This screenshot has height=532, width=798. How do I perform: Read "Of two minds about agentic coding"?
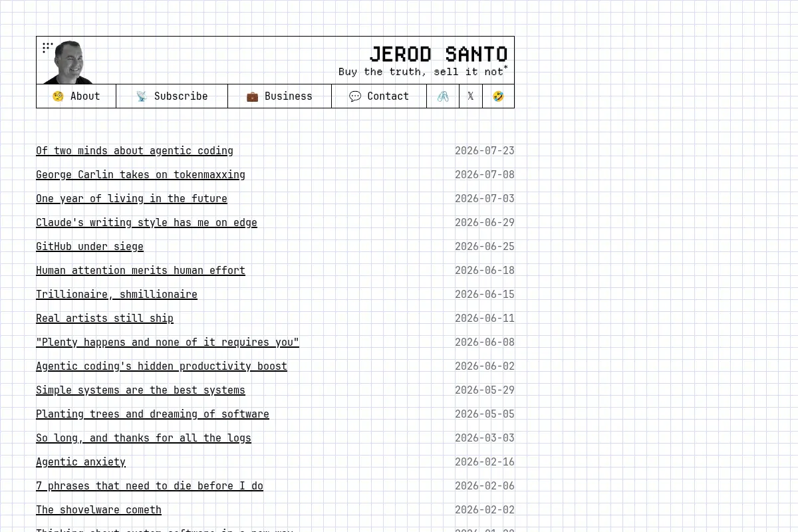(x=134, y=151)
